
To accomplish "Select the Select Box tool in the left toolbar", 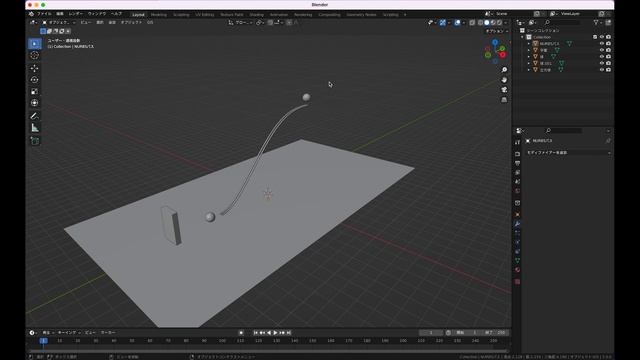I will coord(35,43).
